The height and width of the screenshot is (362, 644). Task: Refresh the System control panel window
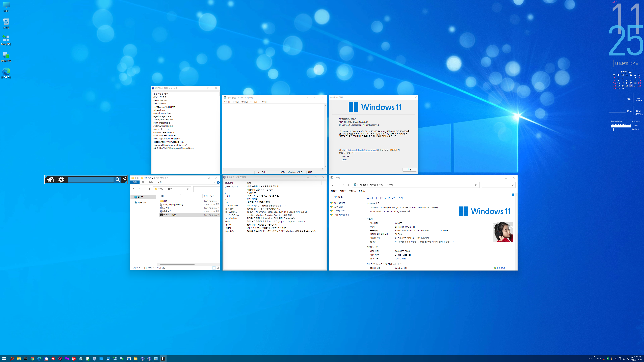(x=476, y=185)
